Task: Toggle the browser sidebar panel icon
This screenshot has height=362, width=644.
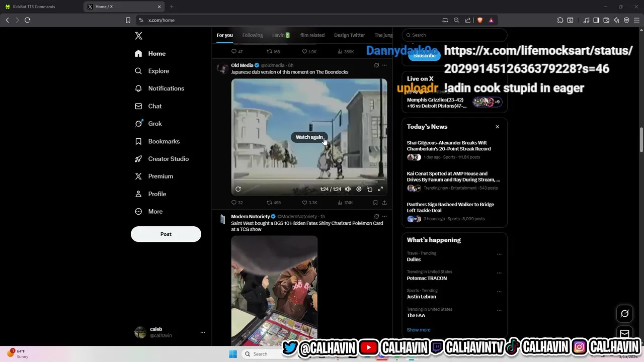Action: pos(596,20)
